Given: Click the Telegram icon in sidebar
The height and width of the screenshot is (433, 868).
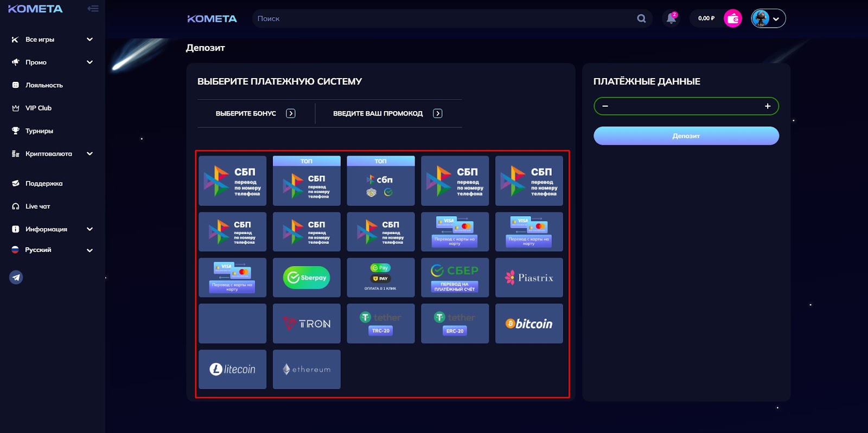Looking at the screenshot, I should [x=16, y=277].
